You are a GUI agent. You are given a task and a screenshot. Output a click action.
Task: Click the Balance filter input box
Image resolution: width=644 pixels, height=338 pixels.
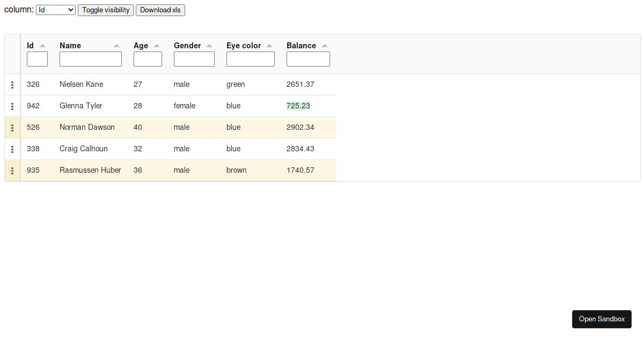point(308,58)
